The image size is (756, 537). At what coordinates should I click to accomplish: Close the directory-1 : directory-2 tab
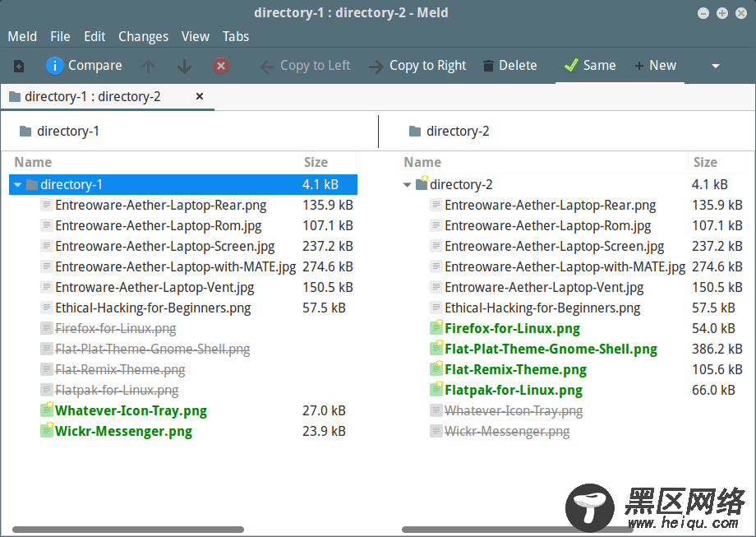click(x=200, y=96)
